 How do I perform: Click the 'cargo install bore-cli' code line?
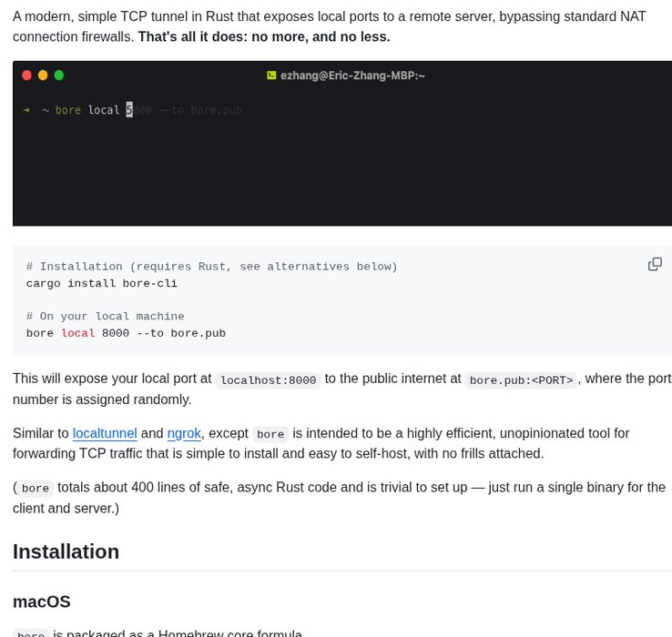(102, 283)
